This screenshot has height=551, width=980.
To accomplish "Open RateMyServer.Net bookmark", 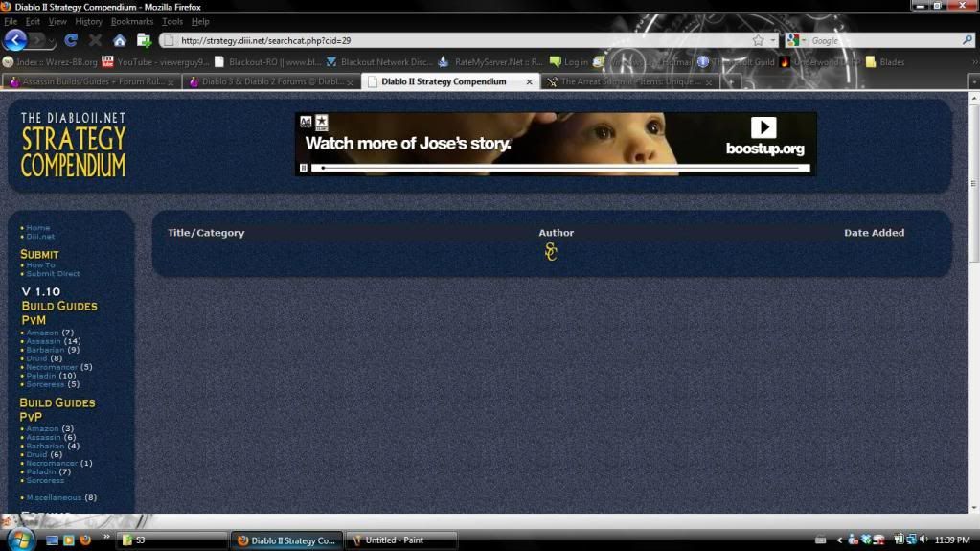I will [x=490, y=62].
